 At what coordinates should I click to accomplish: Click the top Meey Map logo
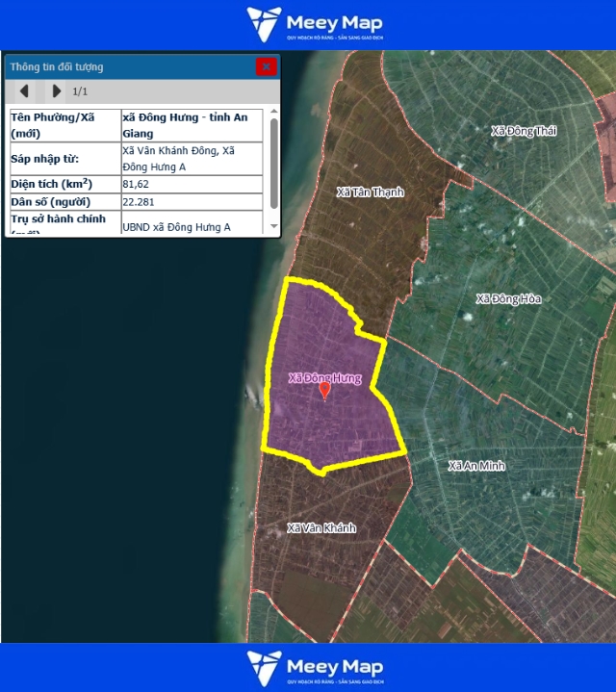point(315,24)
